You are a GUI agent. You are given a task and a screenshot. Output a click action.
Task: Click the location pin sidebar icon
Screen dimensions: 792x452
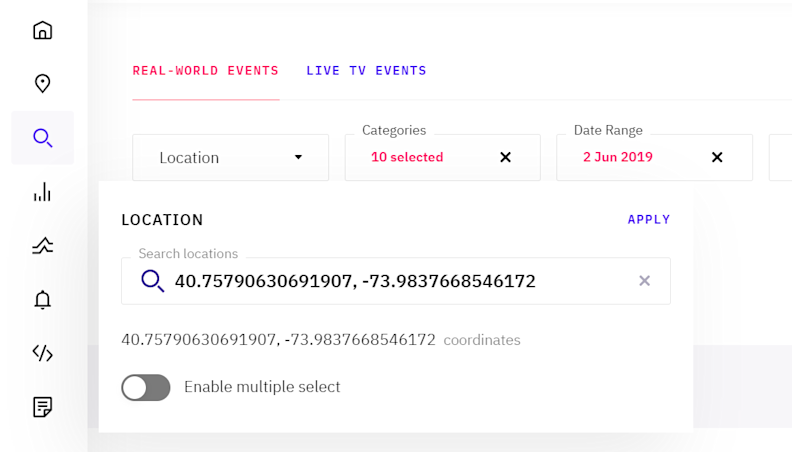pos(42,84)
